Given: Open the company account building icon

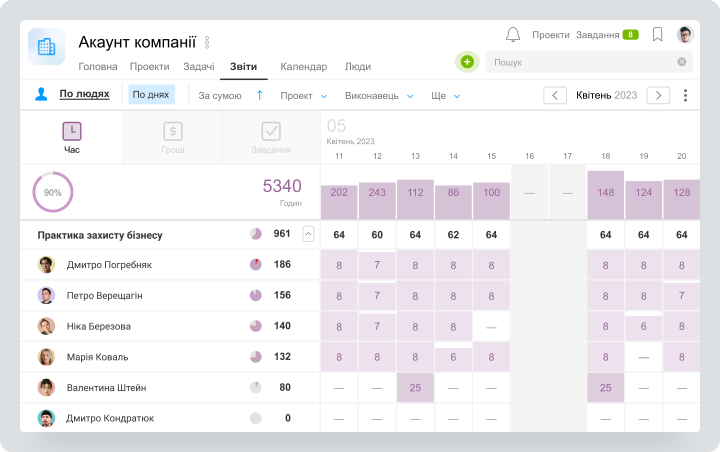Looking at the screenshot, I should [46, 46].
